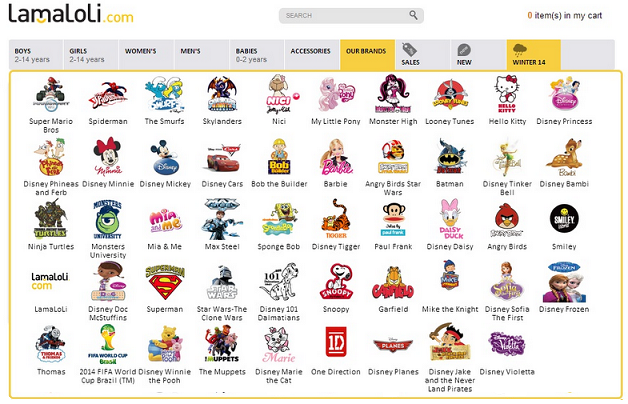Open the BOYS 2-14 years tab

pyautogui.click(x=36, y=55)
